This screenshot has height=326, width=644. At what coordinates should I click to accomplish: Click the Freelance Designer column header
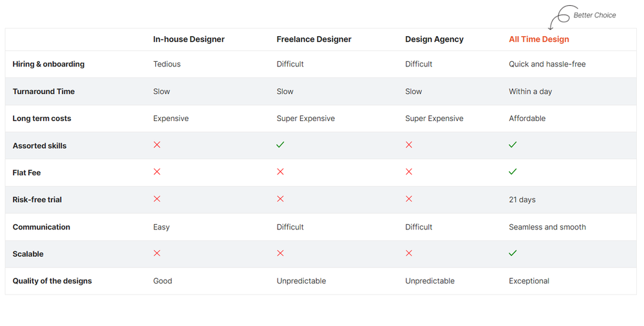pos(314,39)
